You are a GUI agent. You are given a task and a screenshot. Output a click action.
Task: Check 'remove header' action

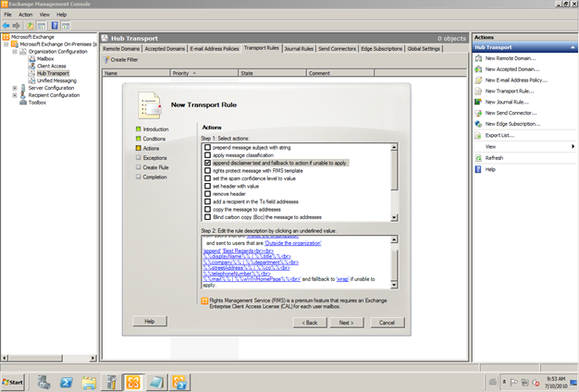pyautogui.click(x=207, y=194)
